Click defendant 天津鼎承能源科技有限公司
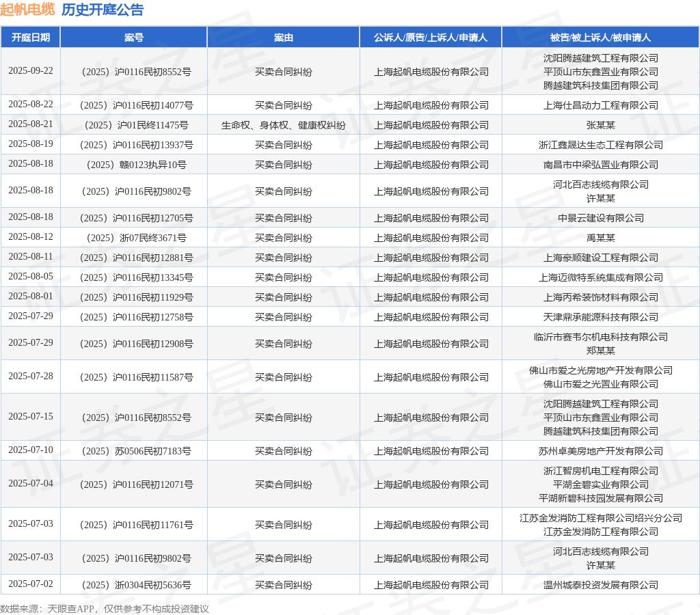This screenshot has height=615, width=700. (x=600, y=318)
